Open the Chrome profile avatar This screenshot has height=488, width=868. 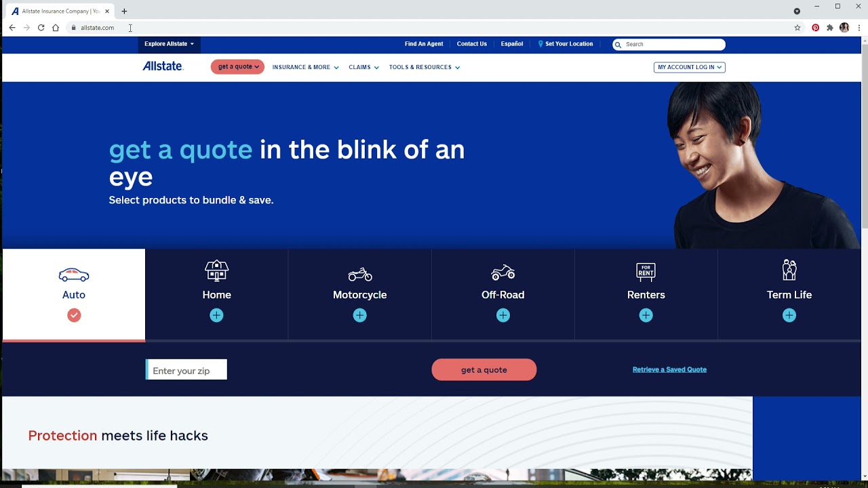844,28
